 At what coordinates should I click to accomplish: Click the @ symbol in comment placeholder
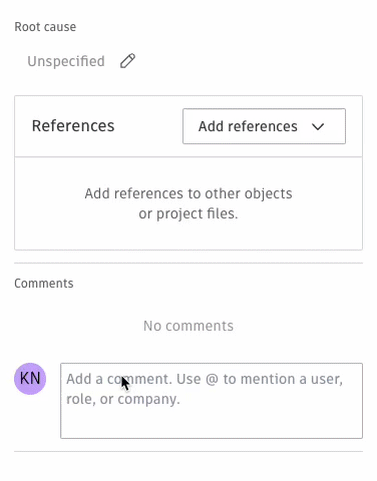[212, 379]
